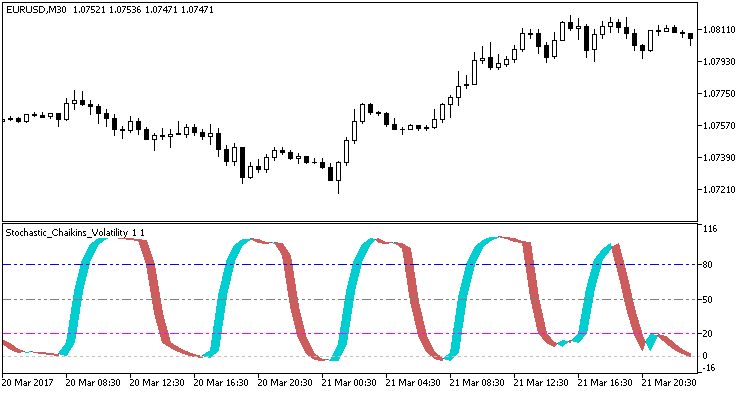Click the 21 Mar 08:30 time label
The width and height of the screenshot is (750, 394).
477,383
